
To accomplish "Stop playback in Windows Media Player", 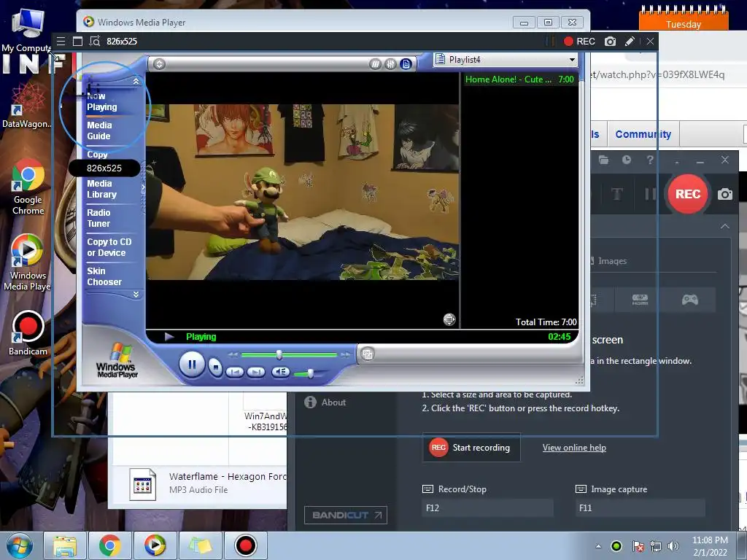I will (216, 367).
